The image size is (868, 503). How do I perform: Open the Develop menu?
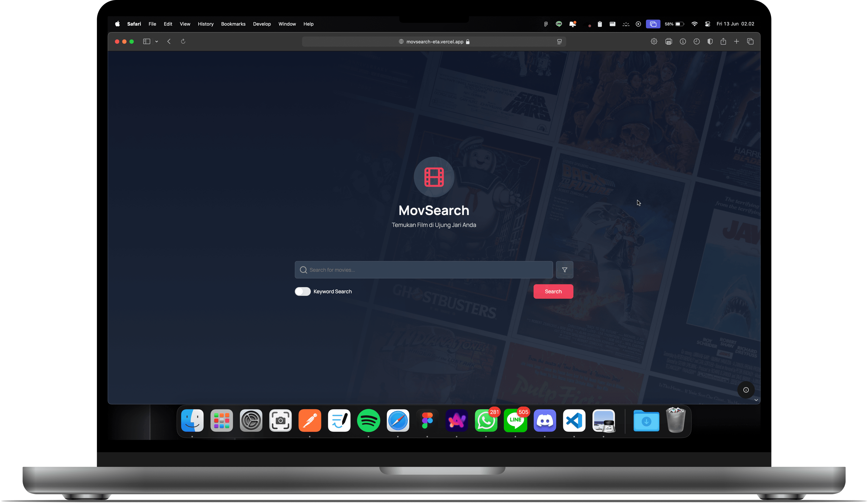[262, 24]
